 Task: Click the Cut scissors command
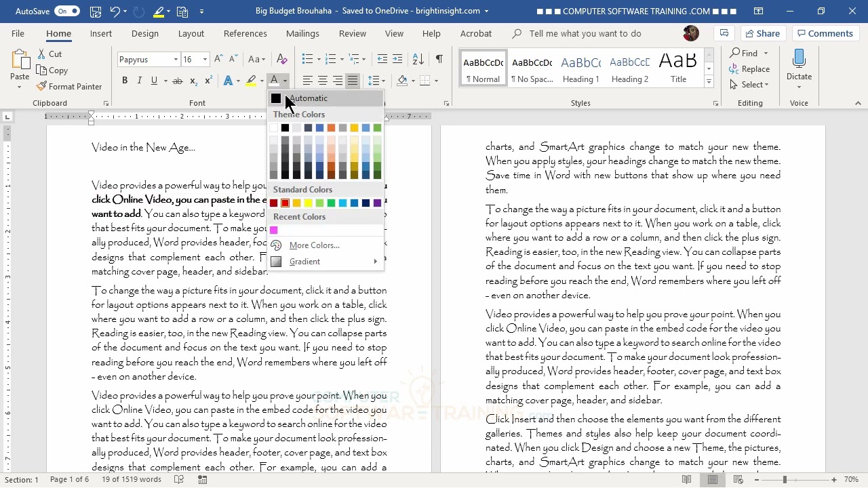click(x=50, y=54)
